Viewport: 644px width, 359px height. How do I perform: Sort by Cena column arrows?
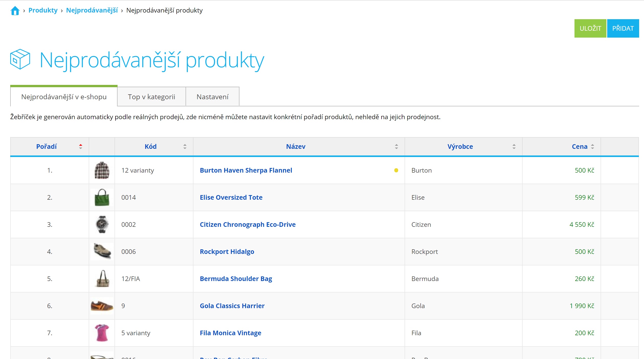tap(592, 147)
